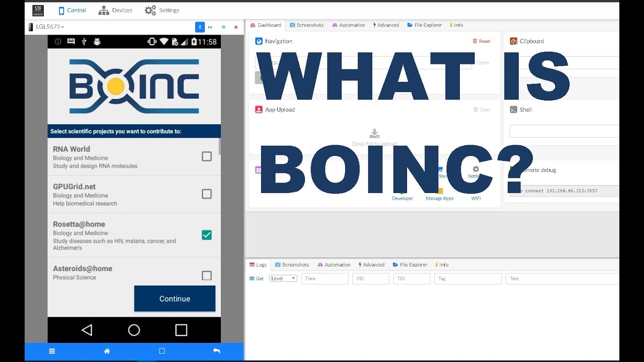Open the lower Info tab
644x362 pixels.
(442, 265)
